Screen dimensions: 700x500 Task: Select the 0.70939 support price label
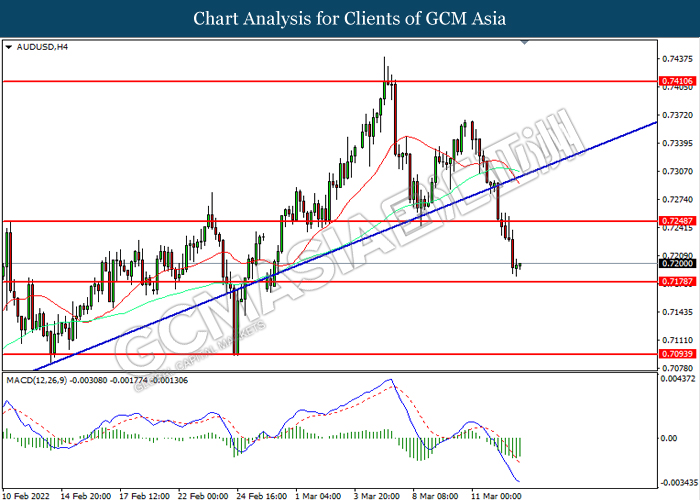click(677, 354)
